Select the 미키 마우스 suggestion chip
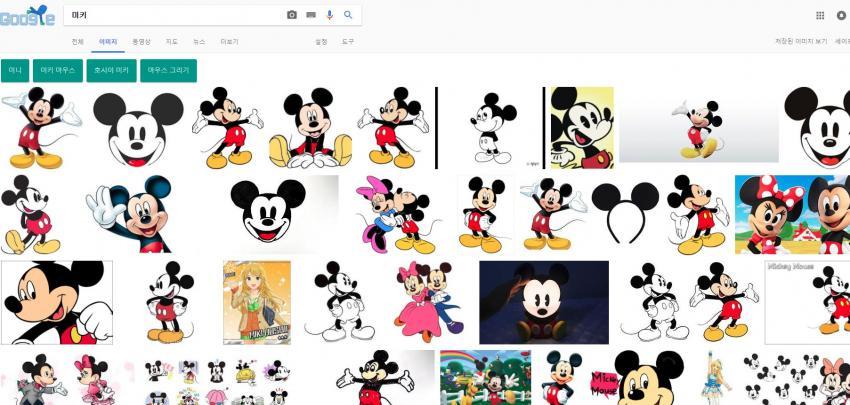 pos(58,71)
